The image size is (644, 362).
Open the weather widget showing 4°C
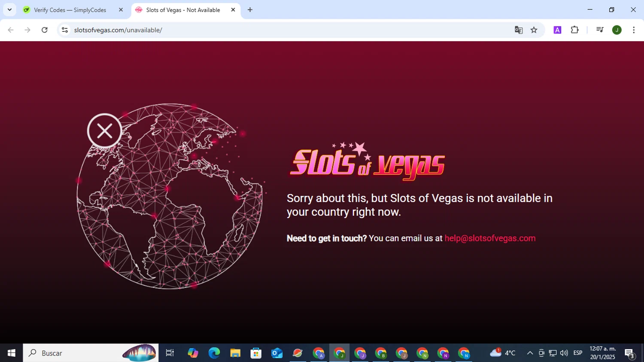pyautogui.click(x=502, y=353)
